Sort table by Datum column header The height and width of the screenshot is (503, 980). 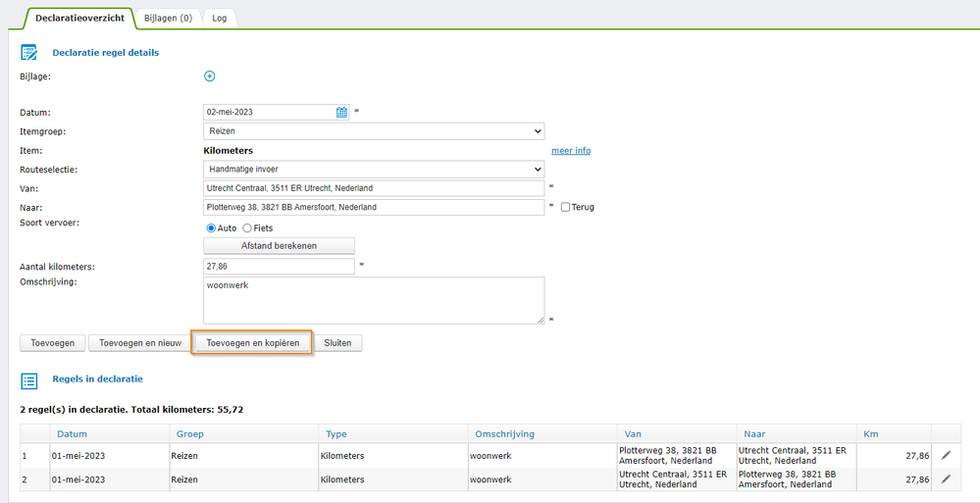point(72,434)
